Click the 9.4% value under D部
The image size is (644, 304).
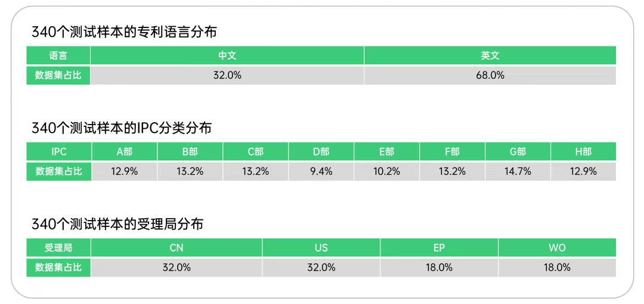click(x=321, y=172)
